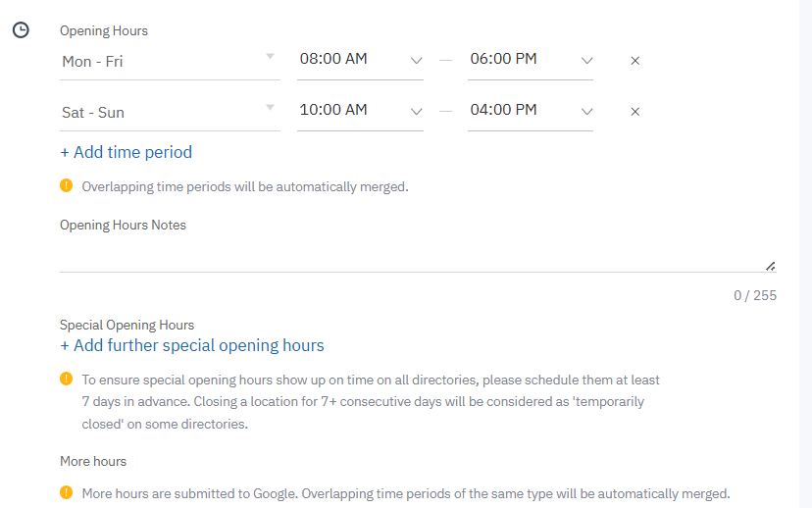The height and width of the screenshot is (508, 812).
Task: Click the 'More hours' section label
Action: [x=93, y=461]
